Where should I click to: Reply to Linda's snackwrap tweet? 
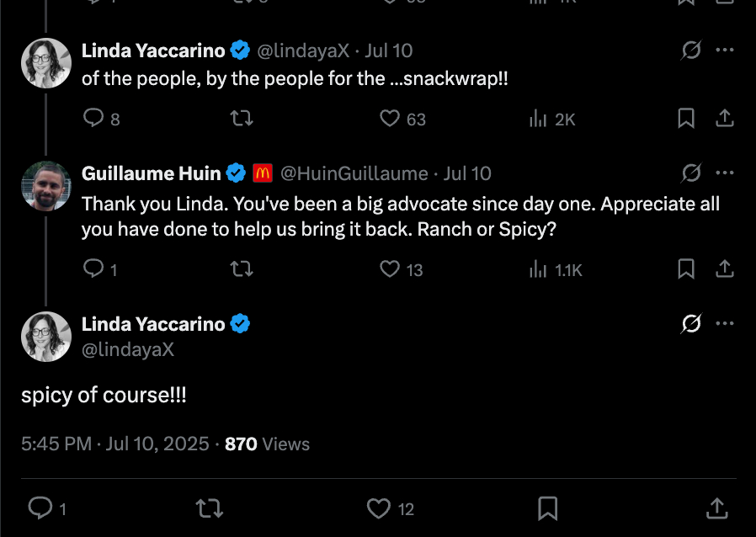pyautogui.click(x=93, y=119)
